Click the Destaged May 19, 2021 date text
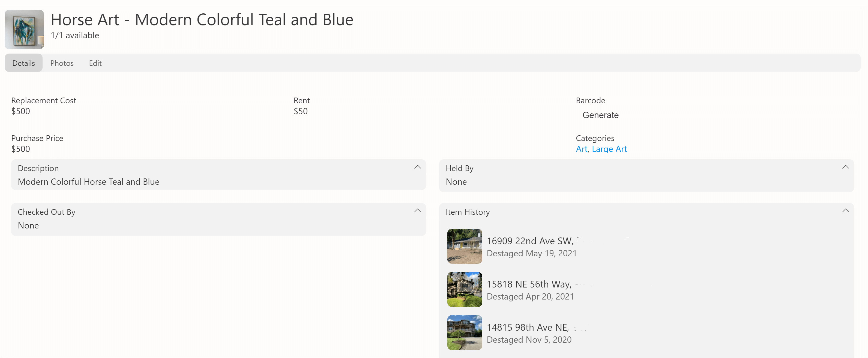The height and width of the screenshot is (358, 868). pos(531,253)
